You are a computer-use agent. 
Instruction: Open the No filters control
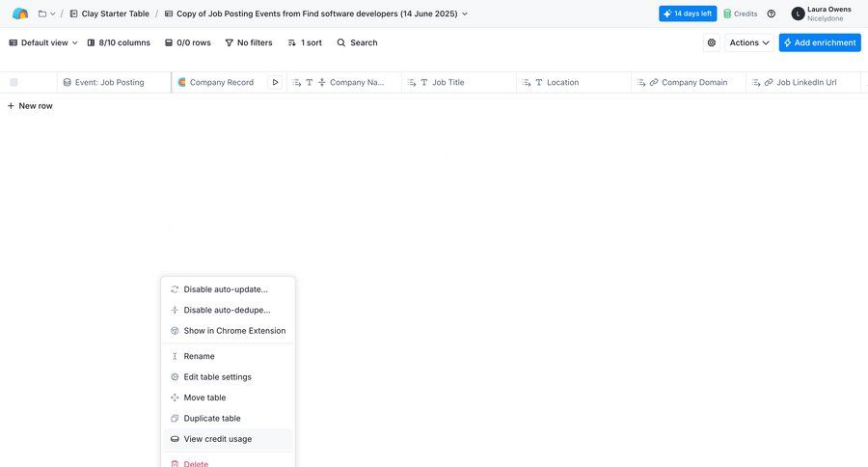click(249, 42)
